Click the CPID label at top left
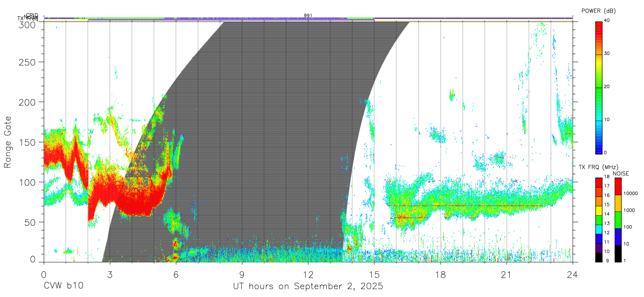Viewport: 644px width, 297px height. (x=31, y=15)
